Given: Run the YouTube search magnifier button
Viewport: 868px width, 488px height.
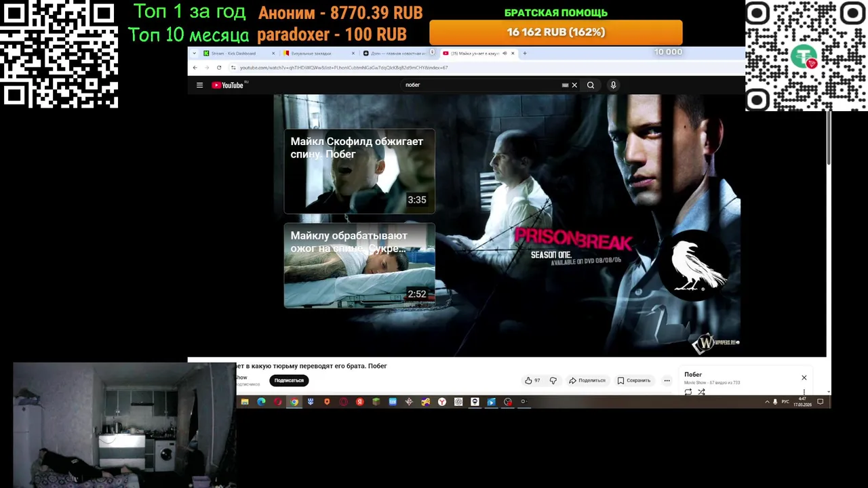Looking at the screenshot, I should click(591, 85).
